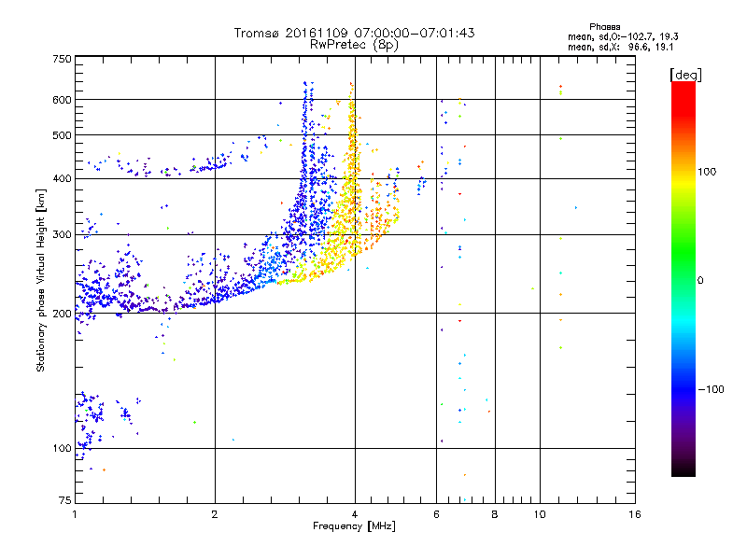Click the y-axis tick label '75'
Screen dimensions: 747x560
click(x=65, y=500)
